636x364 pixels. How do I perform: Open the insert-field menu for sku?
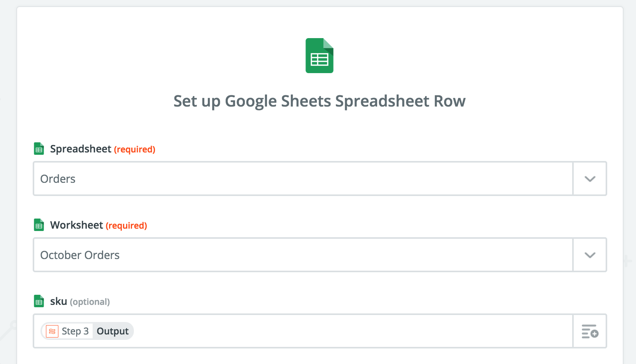click(x=590, y=331)
